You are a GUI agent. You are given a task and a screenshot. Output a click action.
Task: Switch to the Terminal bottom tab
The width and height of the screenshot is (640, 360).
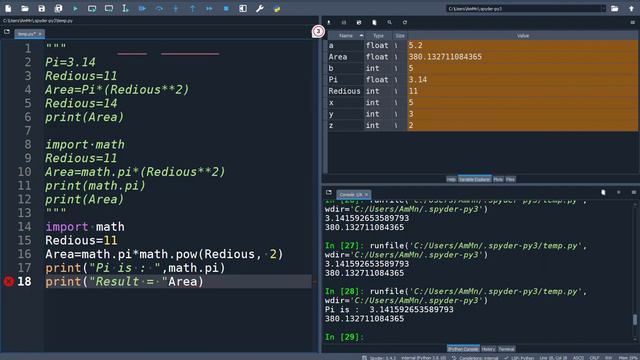tap(507, 349)
